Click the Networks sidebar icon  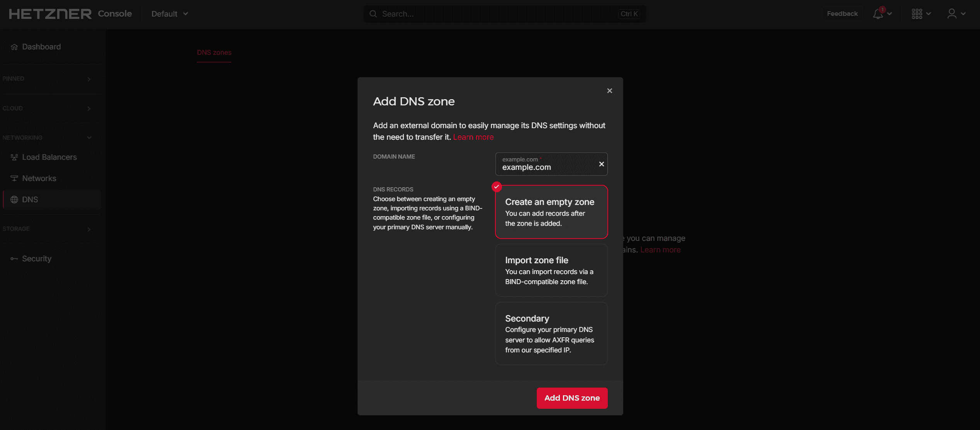pos(14,178)
